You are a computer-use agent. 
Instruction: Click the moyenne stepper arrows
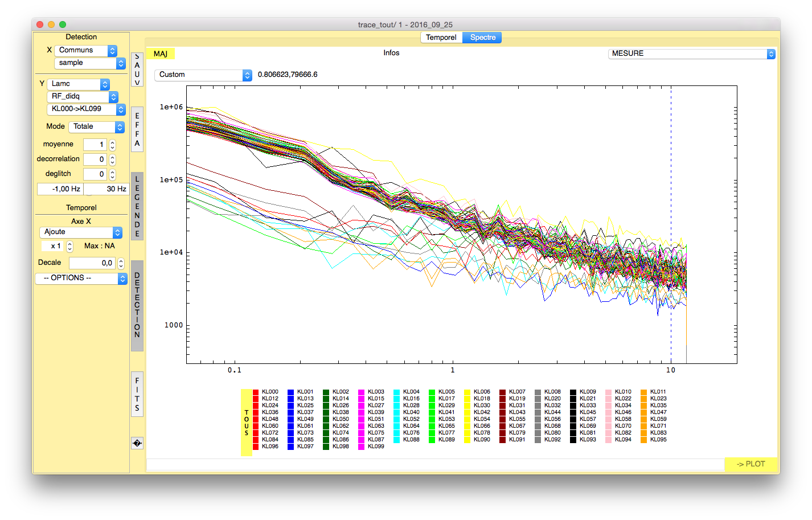click(112, 145)
